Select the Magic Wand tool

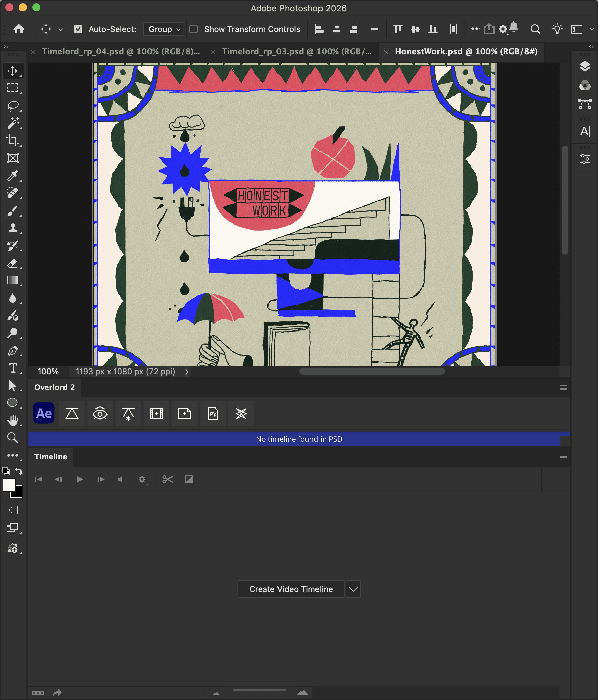tap(13, 123)
